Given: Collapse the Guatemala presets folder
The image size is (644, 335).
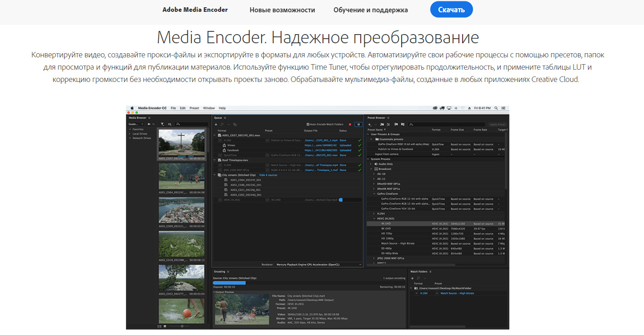Looking at the screenshot, I should 372,139.
